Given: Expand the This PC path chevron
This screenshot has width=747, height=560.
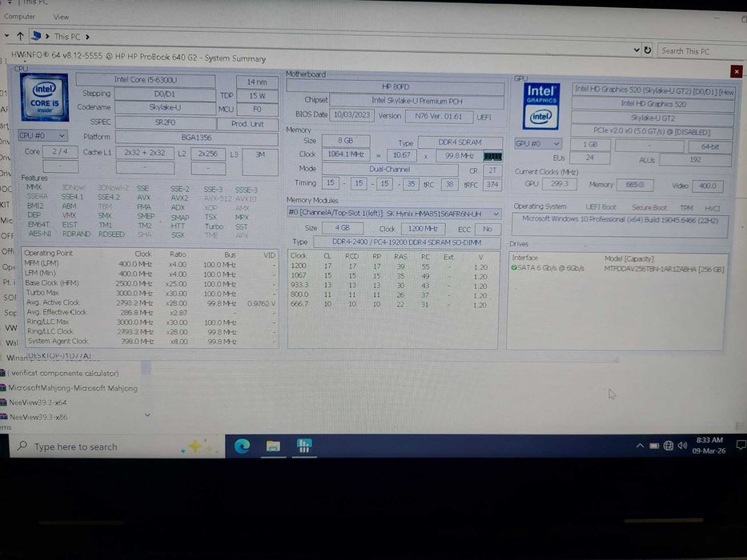Looking at the screenshot, I should [87, 37].
